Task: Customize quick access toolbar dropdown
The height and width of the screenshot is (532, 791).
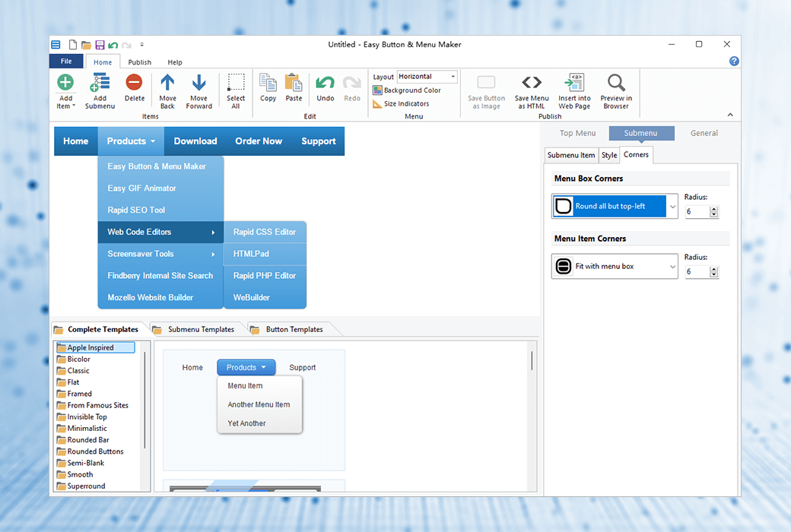Action: [141, 45]
